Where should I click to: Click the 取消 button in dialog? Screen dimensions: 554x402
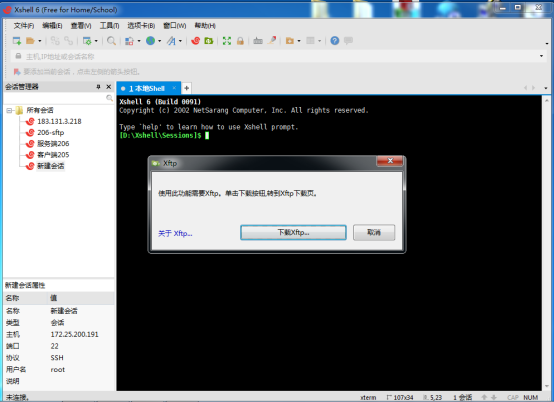point(374,232)
